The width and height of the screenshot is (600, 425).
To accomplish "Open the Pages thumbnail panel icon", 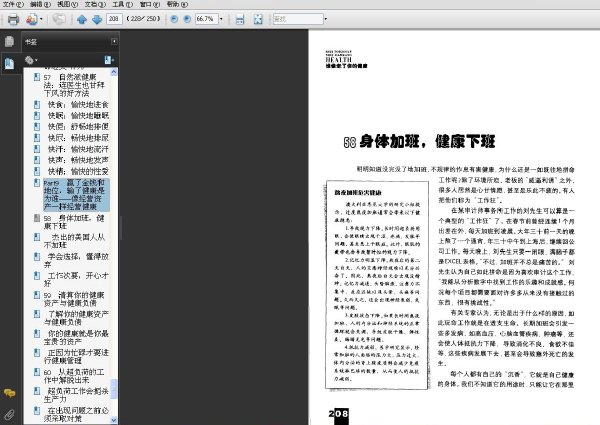I will coord(9,41).
